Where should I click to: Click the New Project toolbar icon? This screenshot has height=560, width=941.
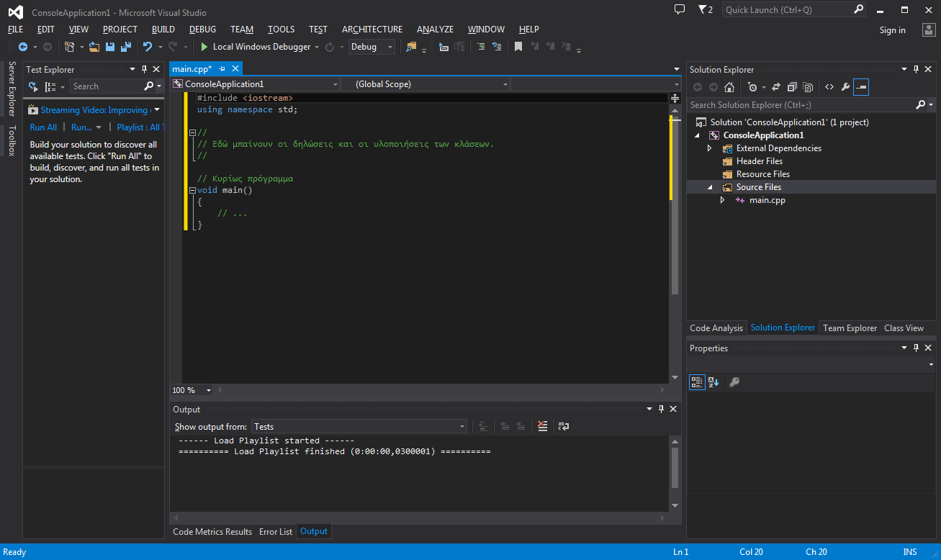click(x=70, y=47)
